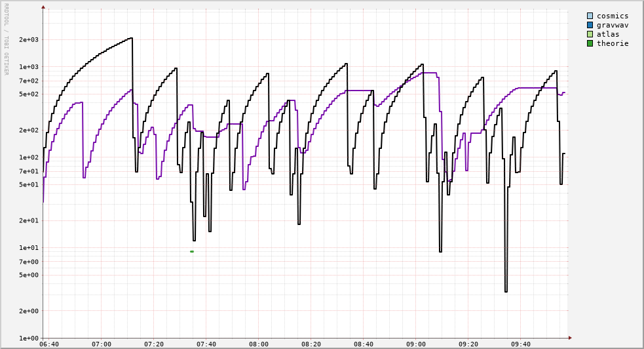Click the red arrow at x-axis end

tap(570, 338)
